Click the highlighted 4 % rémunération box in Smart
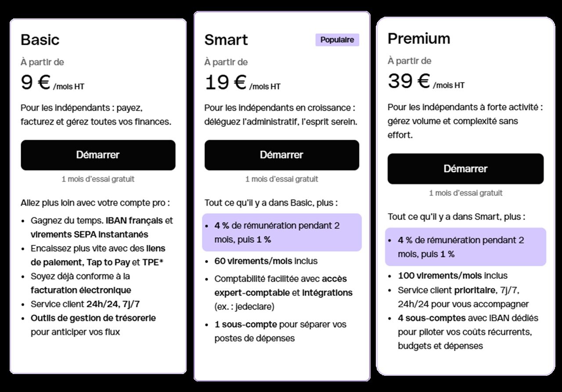The width and height of the screenshot is (562, 392). [x=281, y=232]
